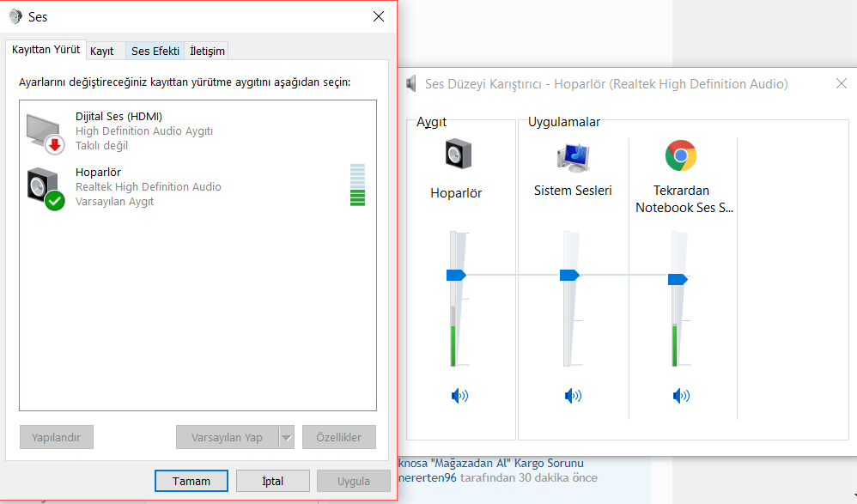Click Chrome app volume slider handle
The height and width of the screenshot is (504, 857).
[678, 280]
